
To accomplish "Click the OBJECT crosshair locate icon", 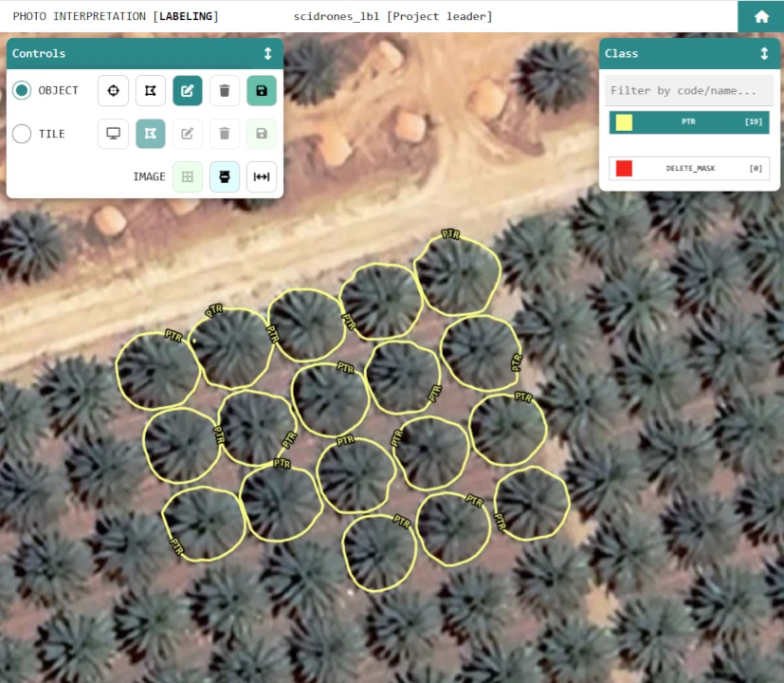I will pyautogui.click(x=114, y=90).
